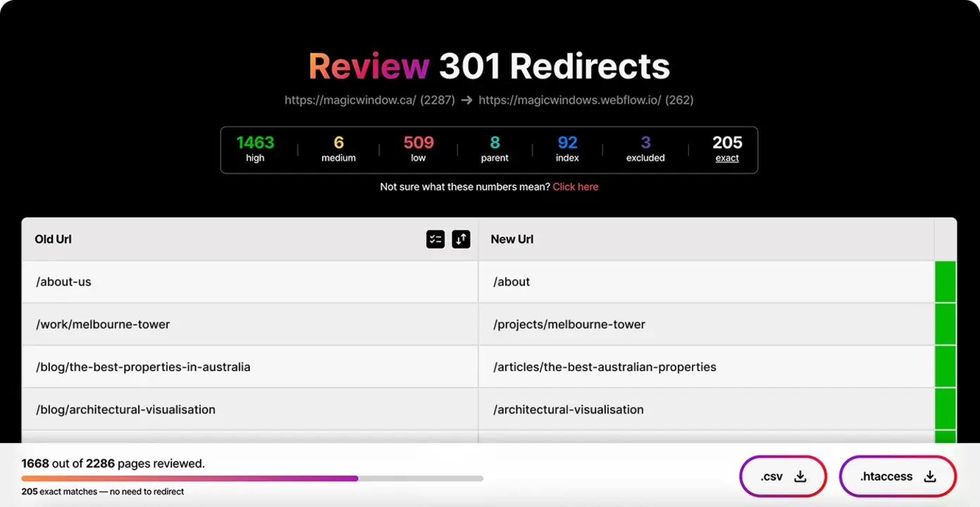980x507 pixels.
Task: Edit the /about new URL cell
Action: pyautogui.click(x=511, y=282)
